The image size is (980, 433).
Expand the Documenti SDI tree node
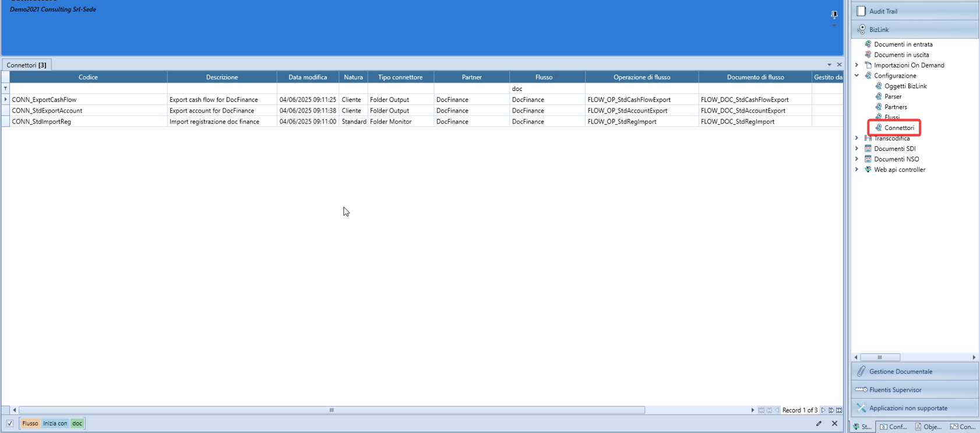pyautogui.click(x=856, y=149)
